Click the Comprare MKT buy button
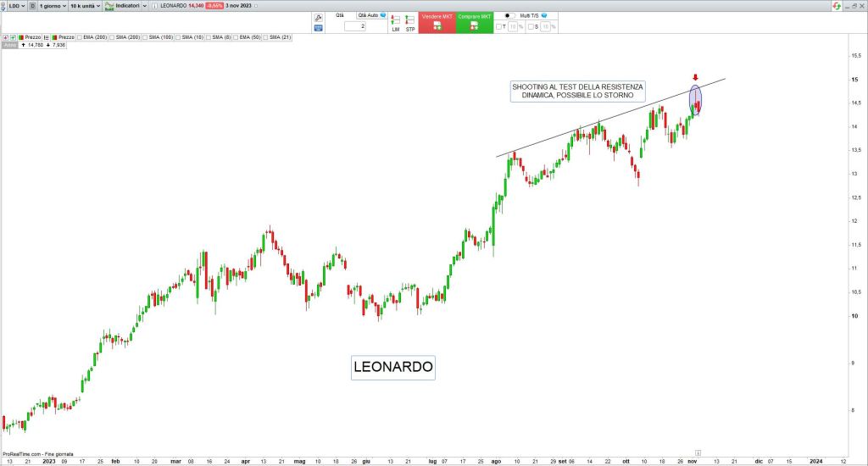This screenshot has height=466, width=868. pyautogui.click(x=475, y=23)
